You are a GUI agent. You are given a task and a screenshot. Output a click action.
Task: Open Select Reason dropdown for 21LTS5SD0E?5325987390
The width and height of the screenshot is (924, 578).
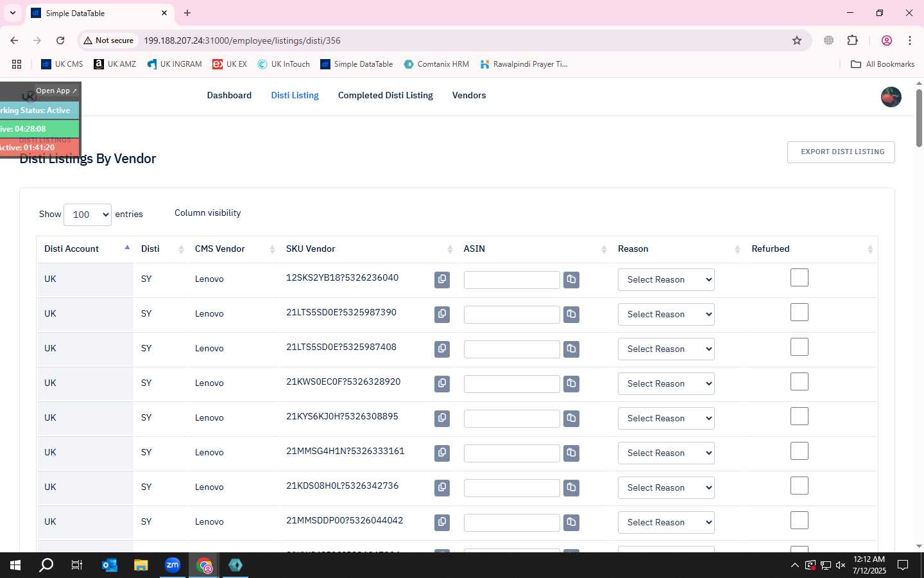tap(666, 314)
